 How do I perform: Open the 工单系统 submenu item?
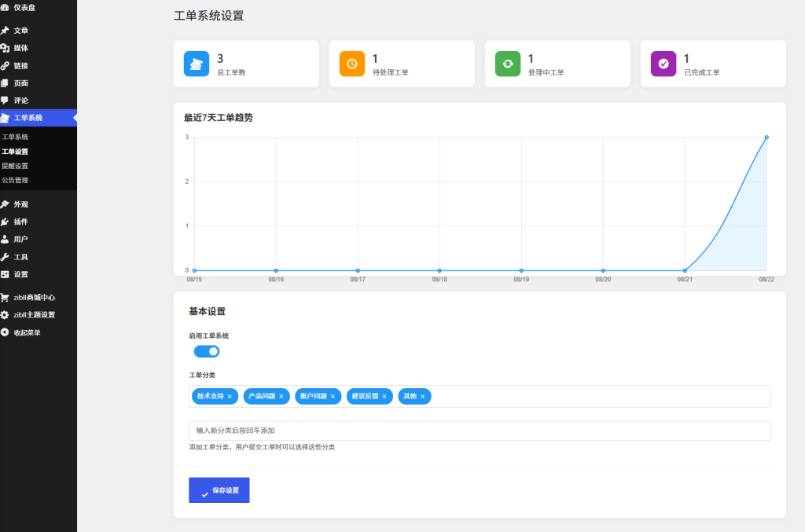coord(15,137)
